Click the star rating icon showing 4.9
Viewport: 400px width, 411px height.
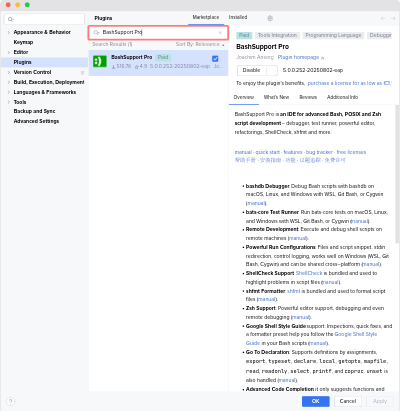[x=137, y=67]
